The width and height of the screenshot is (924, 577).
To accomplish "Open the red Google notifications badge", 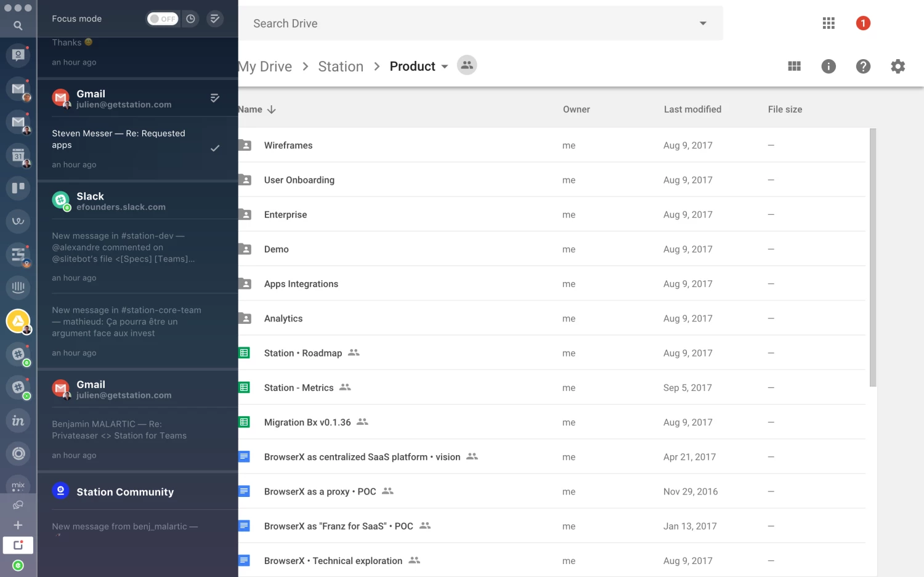I will coord(863,23).
